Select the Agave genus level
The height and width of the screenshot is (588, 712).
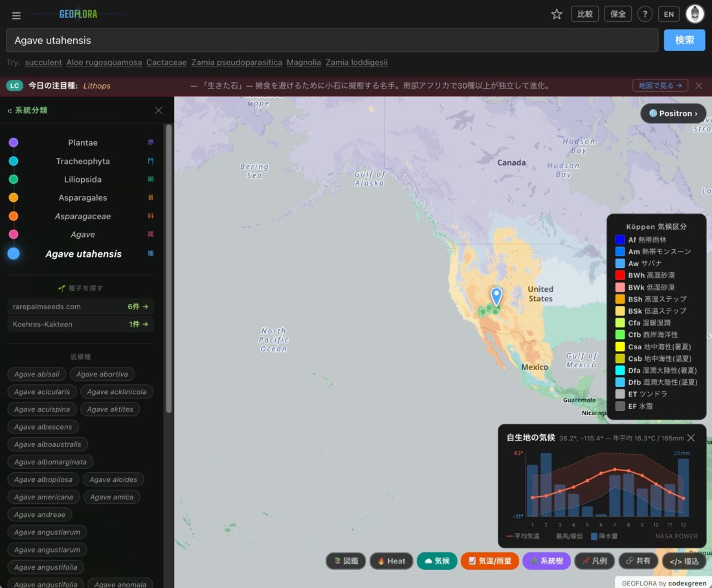click(83, 235)
